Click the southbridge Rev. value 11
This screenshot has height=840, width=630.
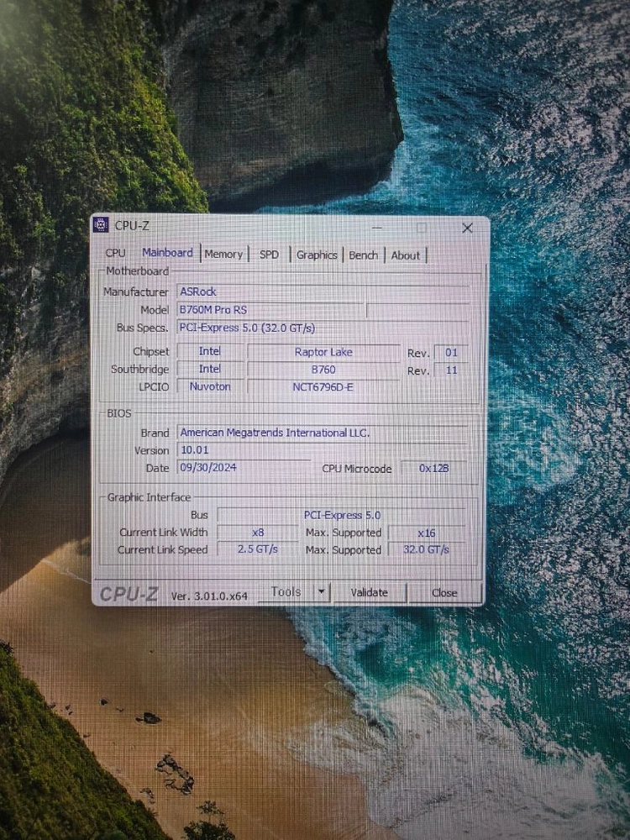[x=451, y=370]
